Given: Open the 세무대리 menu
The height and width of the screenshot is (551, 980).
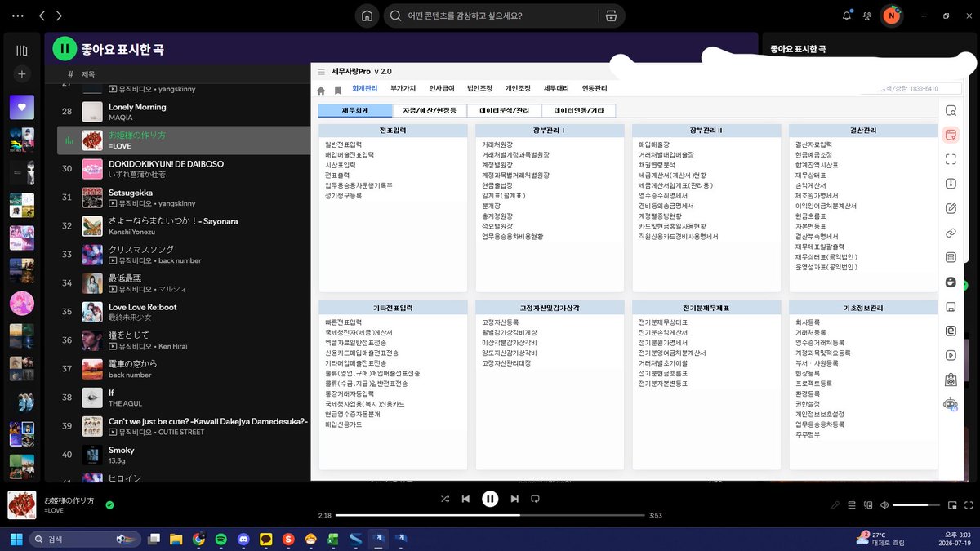Looking at the screenshot, I should pyautogui.click(x=556, y=88).
